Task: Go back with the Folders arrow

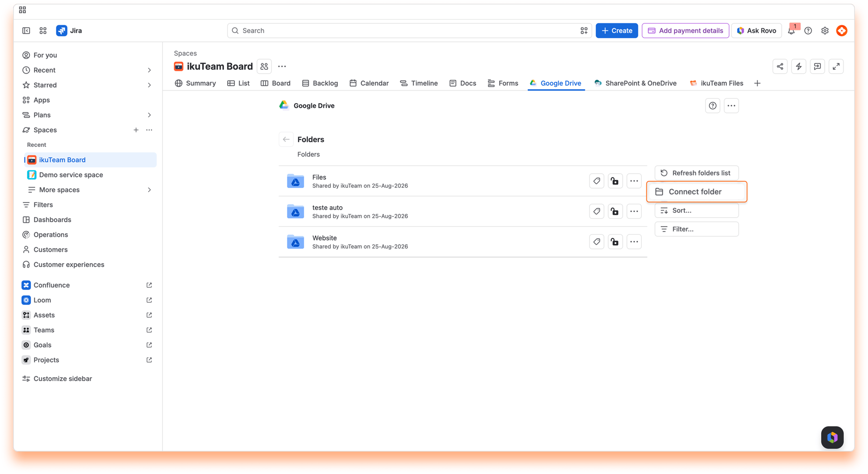Action: pyautogui.click(x=286, y=139)
